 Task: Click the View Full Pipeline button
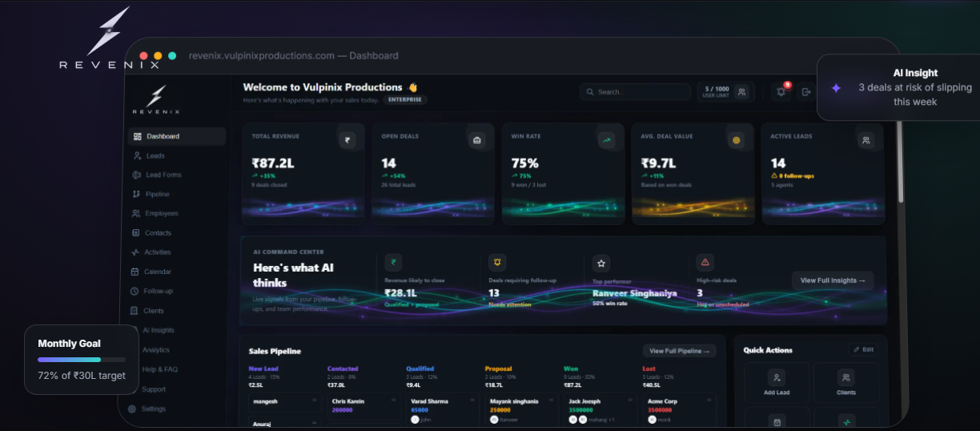point(680,351)
